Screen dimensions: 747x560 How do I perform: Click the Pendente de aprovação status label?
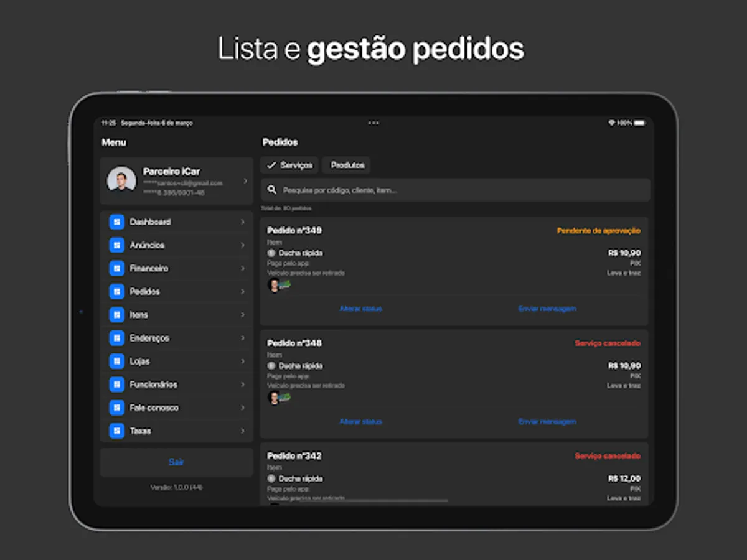(x=598, y=230)
